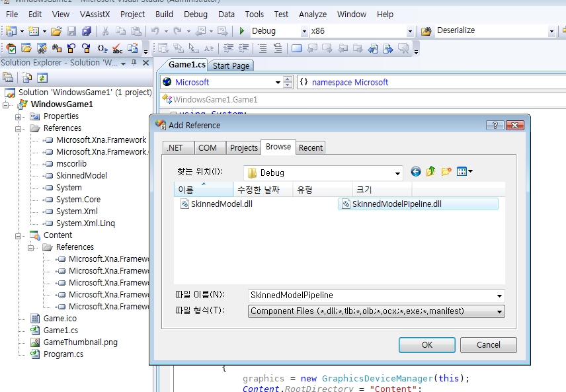Sort files by the 이름 column header

coord(204,190)
